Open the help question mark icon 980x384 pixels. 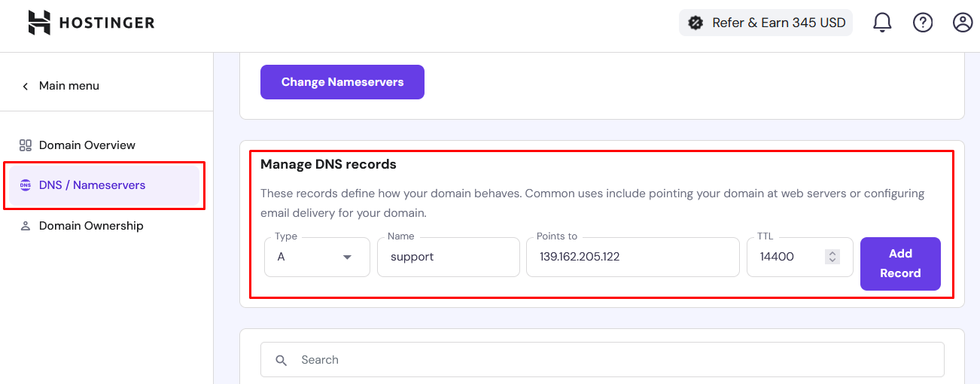point(923,23)
